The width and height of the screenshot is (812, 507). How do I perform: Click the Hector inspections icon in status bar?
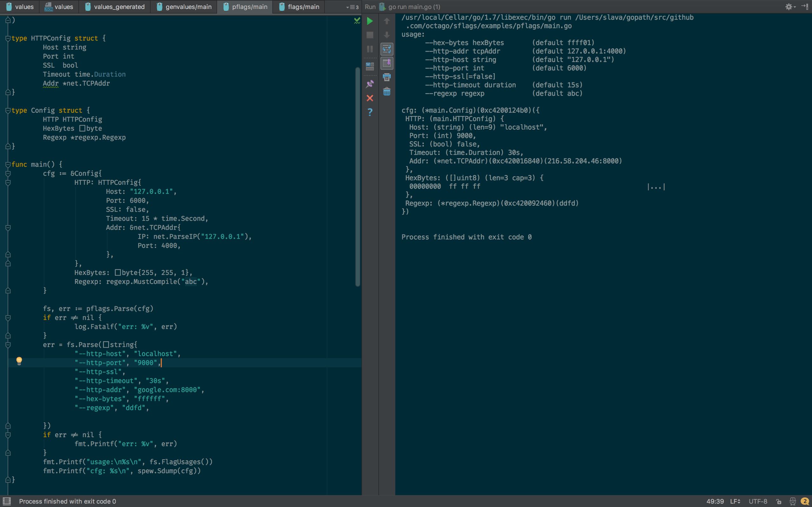(x=793, y=501)
